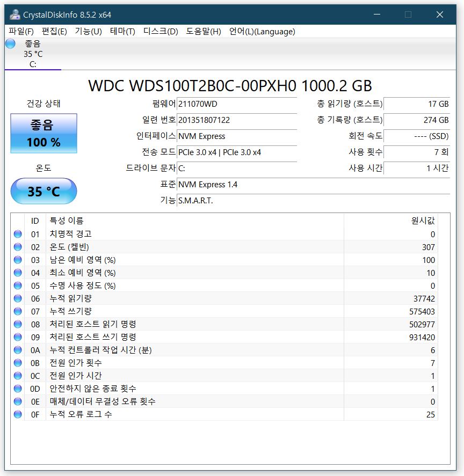Open the 디스크(D) menu
Image resolution: width=464 pixels, height=476 pixels.
(161, 31)
